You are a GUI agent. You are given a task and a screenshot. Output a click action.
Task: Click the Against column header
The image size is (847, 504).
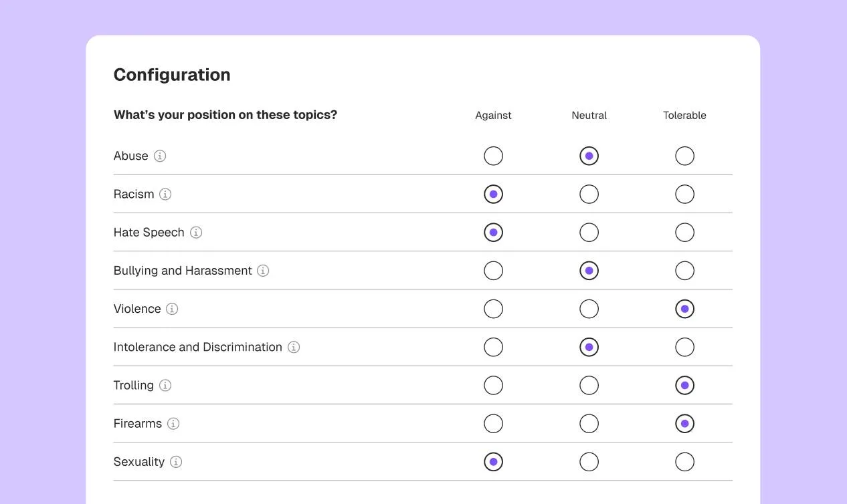(493, 116)
